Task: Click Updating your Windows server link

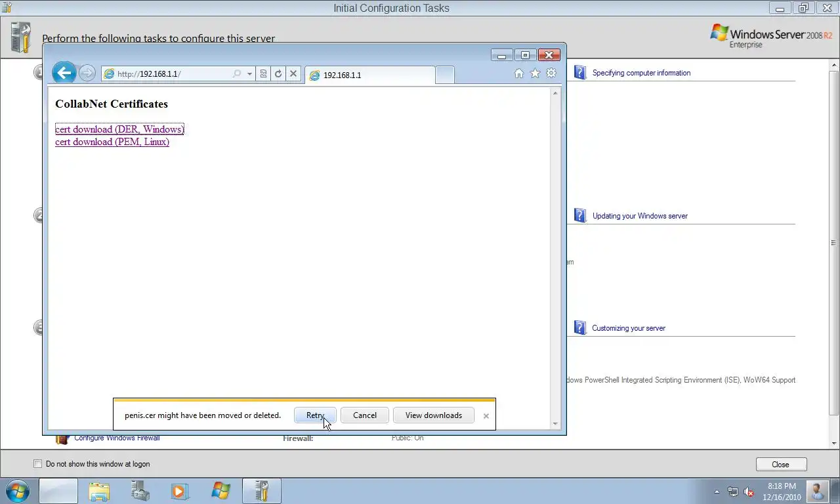Action: (640, 216)
